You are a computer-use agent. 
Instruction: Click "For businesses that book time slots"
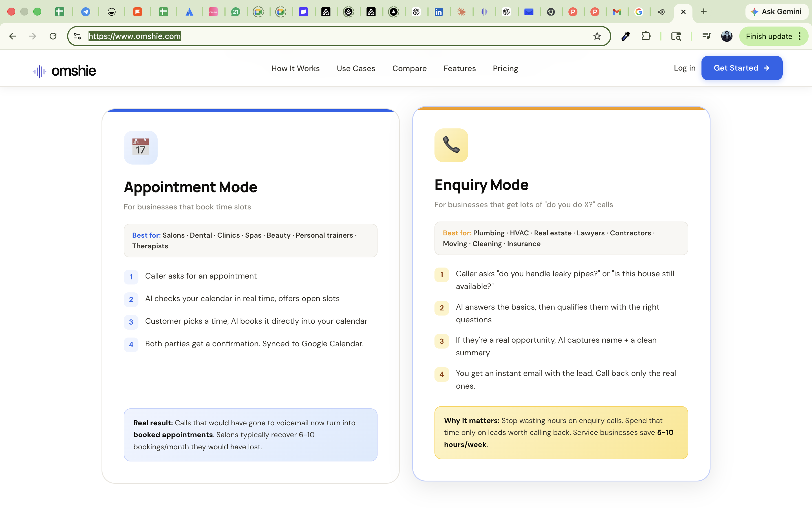187,207
